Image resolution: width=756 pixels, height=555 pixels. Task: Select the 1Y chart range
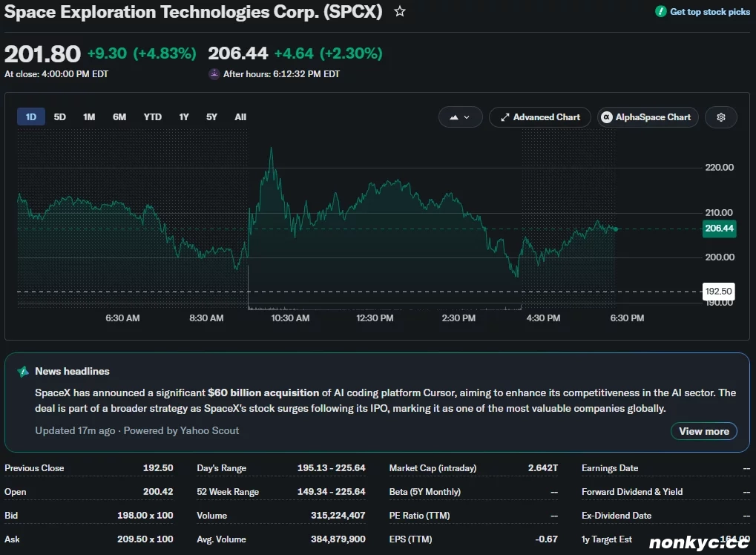pyautogui.click(x=184, y=117)
